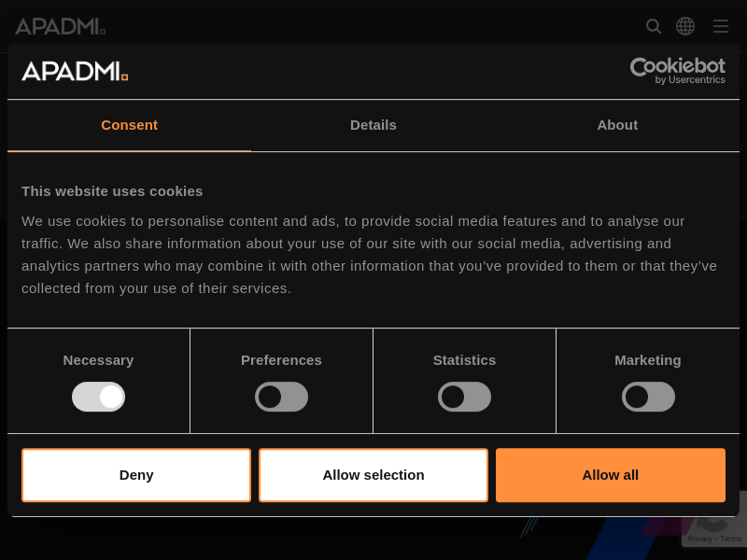This screenshot has width=747, height=560.
Task: Open the language globe icon
Action: 685,26
